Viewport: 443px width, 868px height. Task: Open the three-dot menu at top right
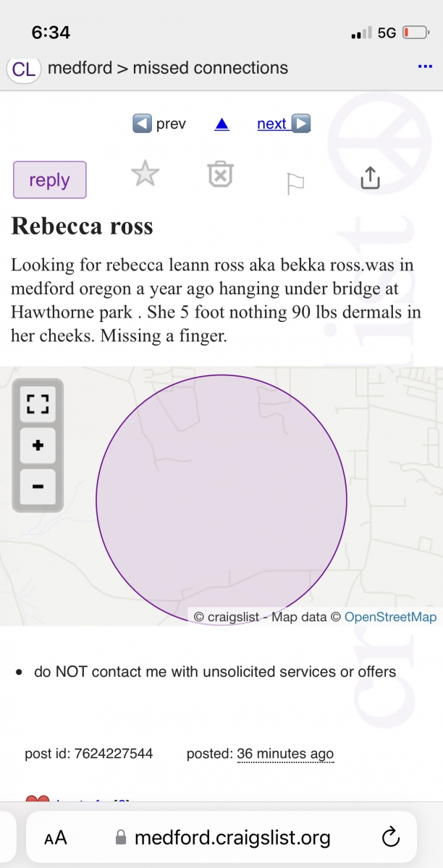(x=425, y=67)
